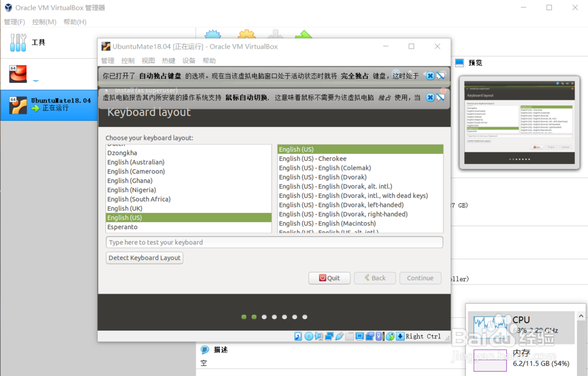Select English (Dvorak, alt. intl.) variant
The width and height of the screenshot is (588, 376).
pyautogui.click(x=360, y=186)
